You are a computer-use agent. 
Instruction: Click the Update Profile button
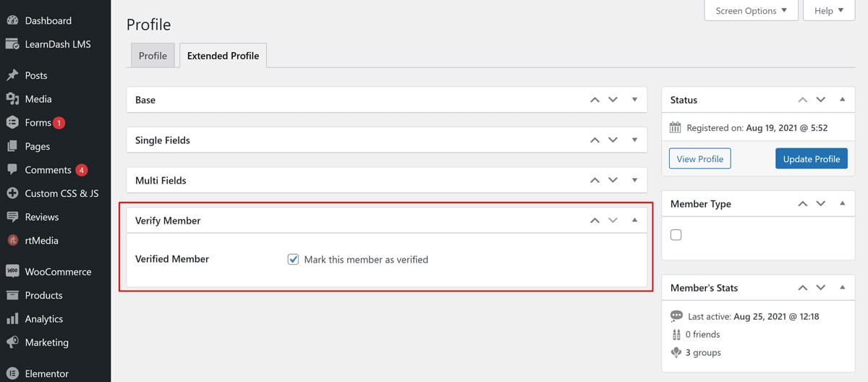811,159
